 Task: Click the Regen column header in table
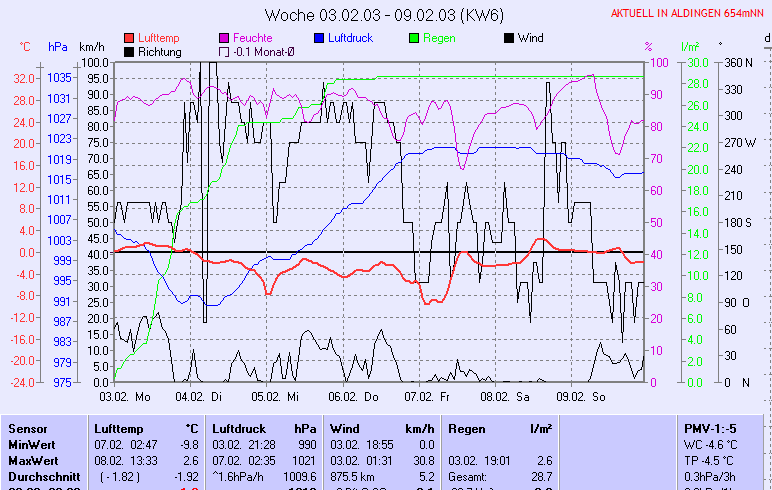(x=466, y=428)
